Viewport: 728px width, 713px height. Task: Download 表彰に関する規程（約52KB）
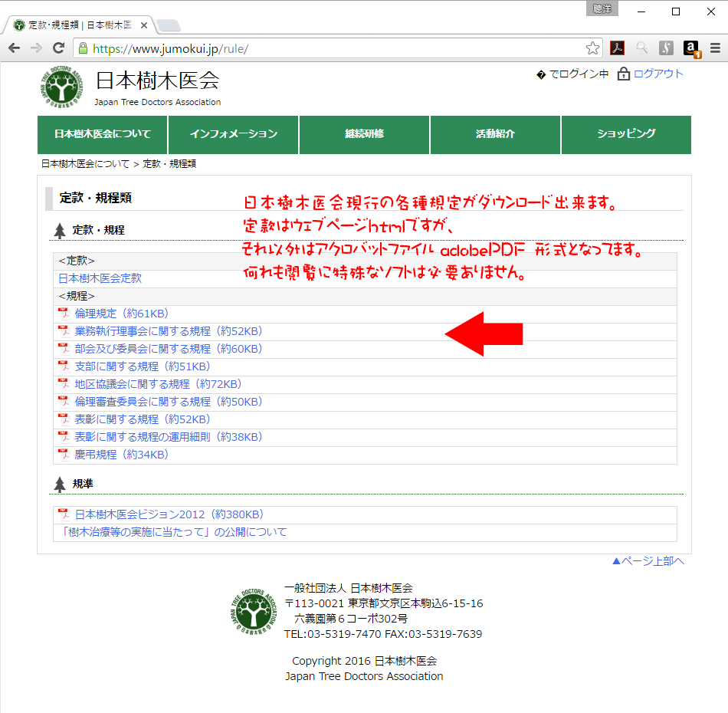(x=143, y=419)
